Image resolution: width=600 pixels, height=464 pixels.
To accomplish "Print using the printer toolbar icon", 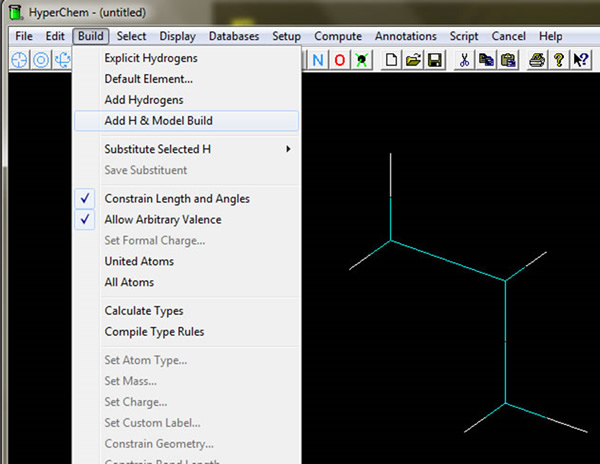I will click(x=537, y=60).
